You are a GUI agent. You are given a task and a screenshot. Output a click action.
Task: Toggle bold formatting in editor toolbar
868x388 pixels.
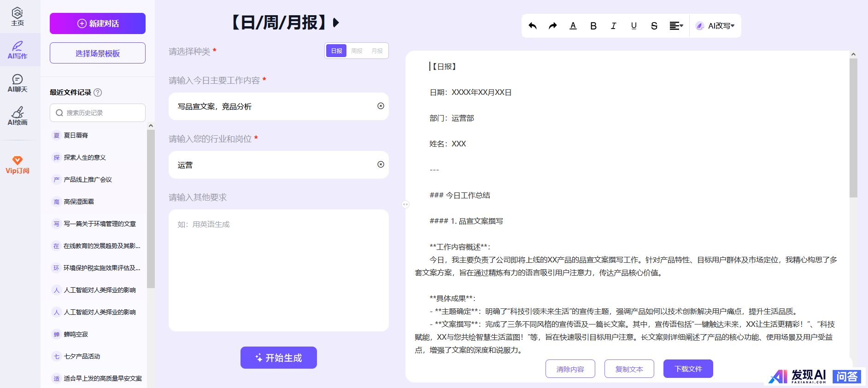593,26
